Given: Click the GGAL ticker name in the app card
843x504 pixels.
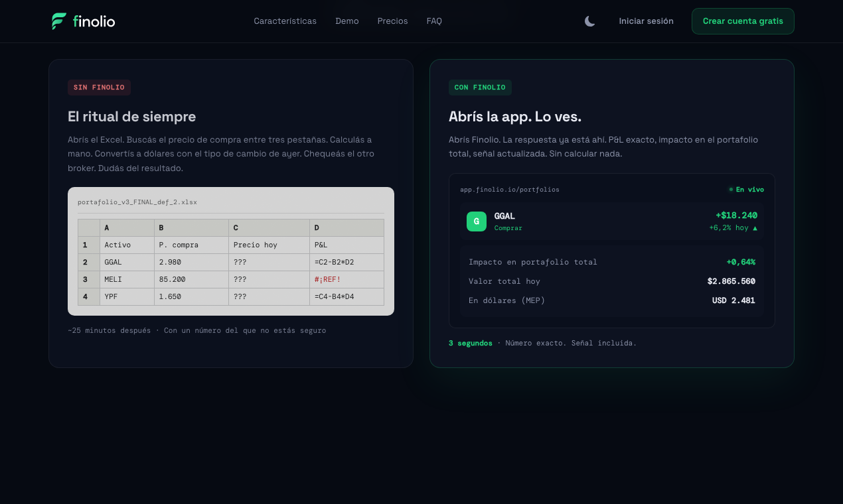Looking at the screenshot, I should pyautogui.click(x=504, y=216).
